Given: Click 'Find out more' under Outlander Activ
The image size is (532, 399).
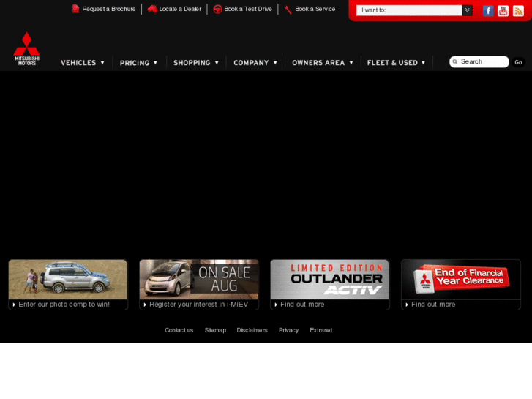Looking at the screenshot, I should point(302,305).
